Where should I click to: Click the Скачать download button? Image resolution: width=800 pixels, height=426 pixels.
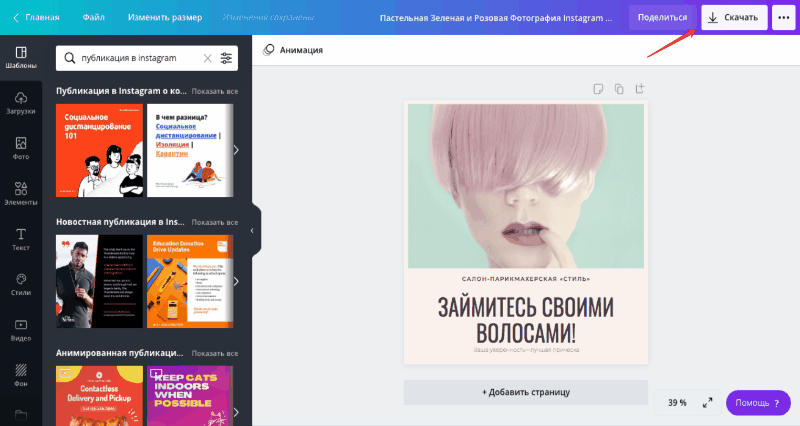coord(734,17)
